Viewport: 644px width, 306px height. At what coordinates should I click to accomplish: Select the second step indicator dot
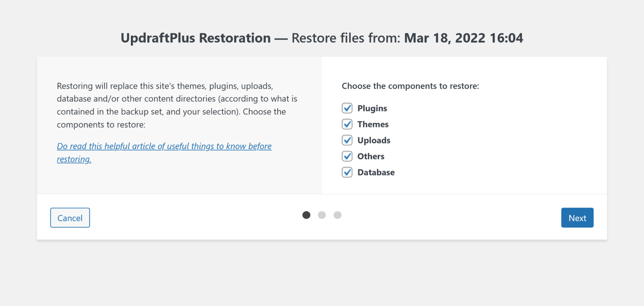[322, 215]
